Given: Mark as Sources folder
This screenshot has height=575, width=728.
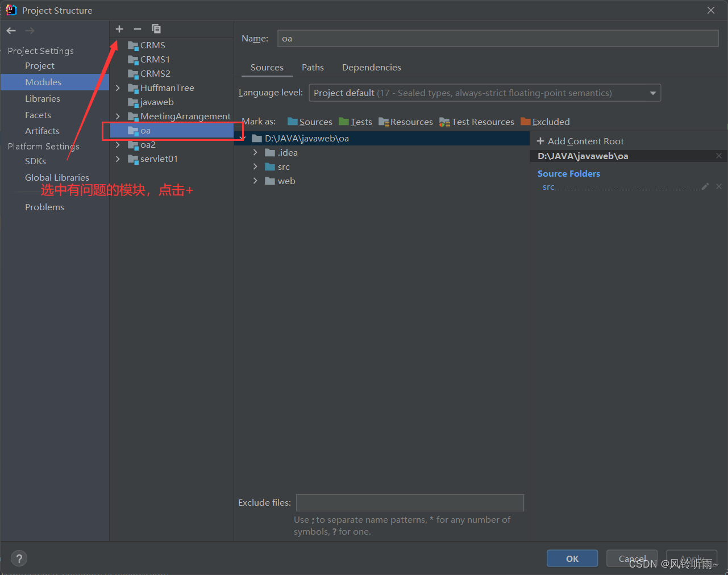Looking at the screenshot, I should 310,122.
